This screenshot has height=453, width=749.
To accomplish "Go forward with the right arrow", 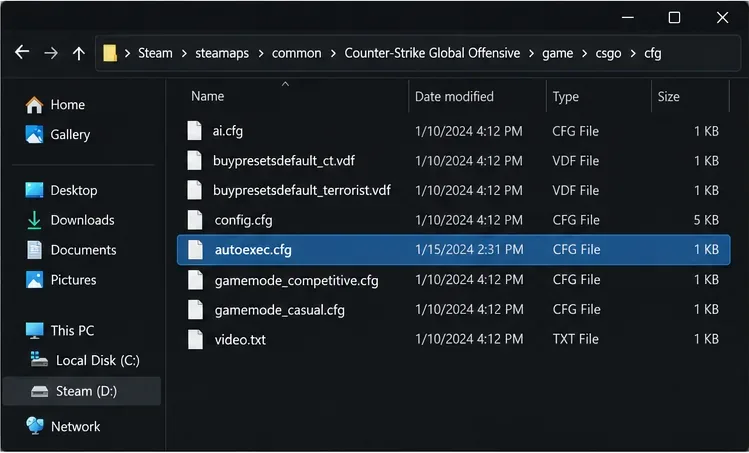I will tap(51, 53).
